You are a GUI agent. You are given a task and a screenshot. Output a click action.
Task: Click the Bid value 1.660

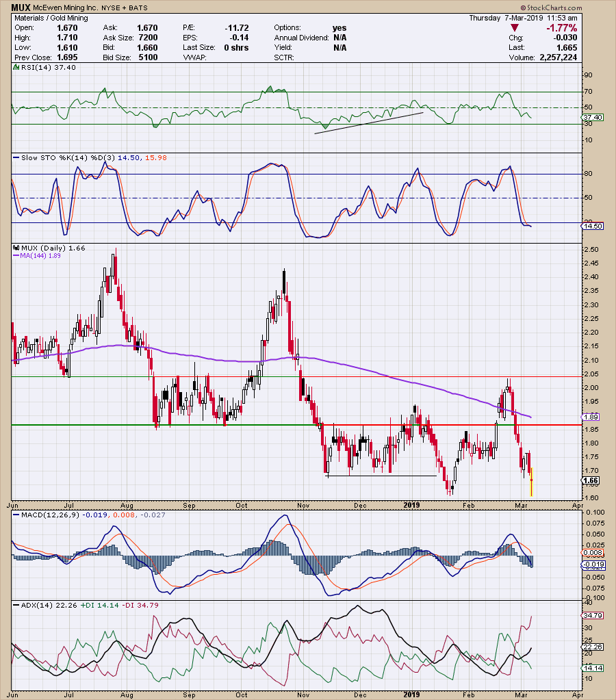pyautogui.click(x=147, y=47)
